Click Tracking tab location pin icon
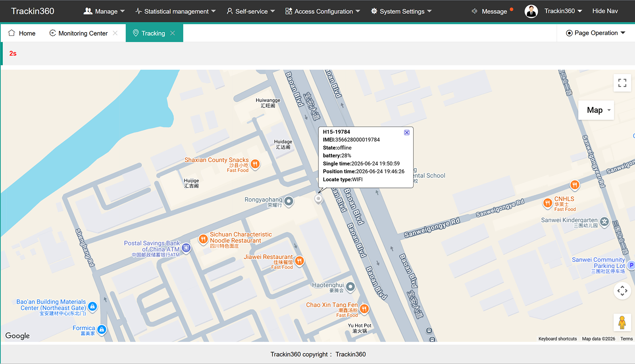The image size is (635, 364). 136,33
